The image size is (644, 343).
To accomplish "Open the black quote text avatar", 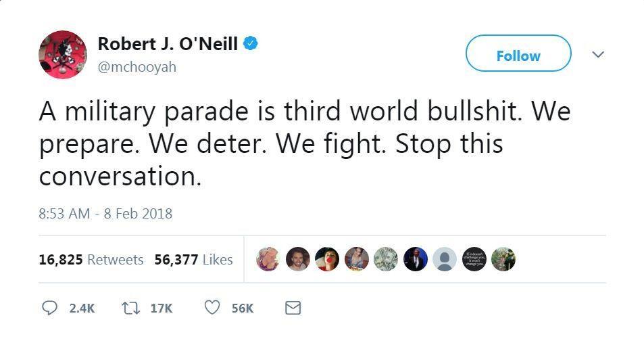I will tap(474, 259).
